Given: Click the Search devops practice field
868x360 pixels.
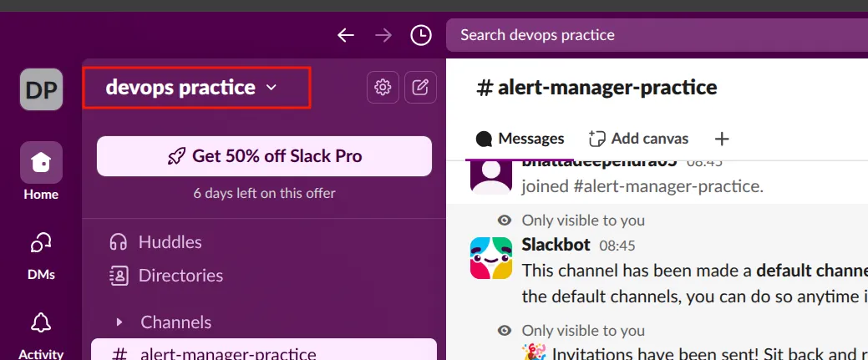Looking at the screenshot, I should click(657, 35).
